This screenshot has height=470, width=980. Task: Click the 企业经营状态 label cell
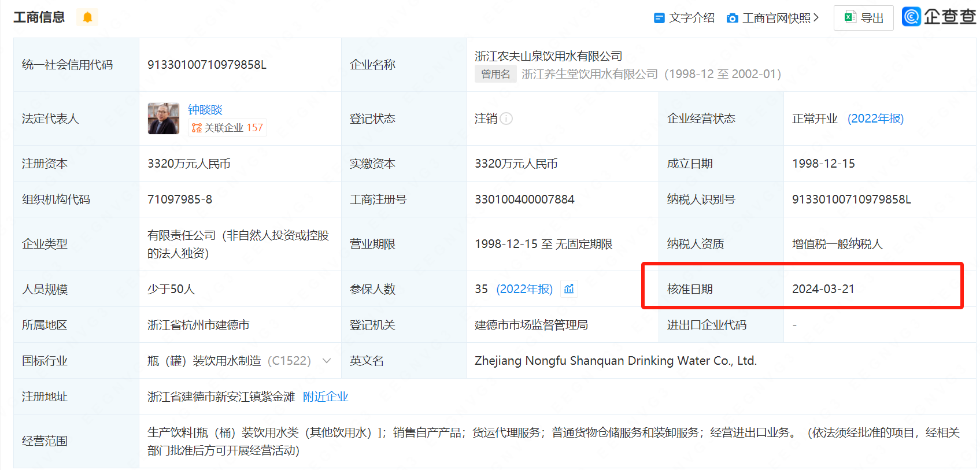[x=721, y=119]
